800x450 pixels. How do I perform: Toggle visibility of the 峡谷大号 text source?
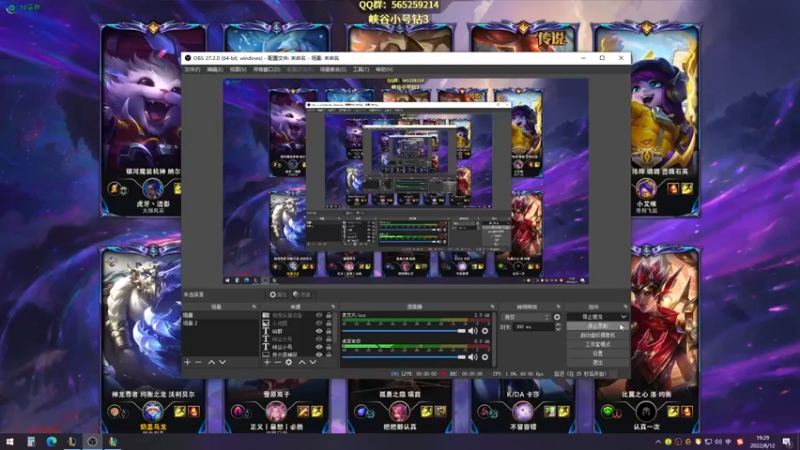319,339
